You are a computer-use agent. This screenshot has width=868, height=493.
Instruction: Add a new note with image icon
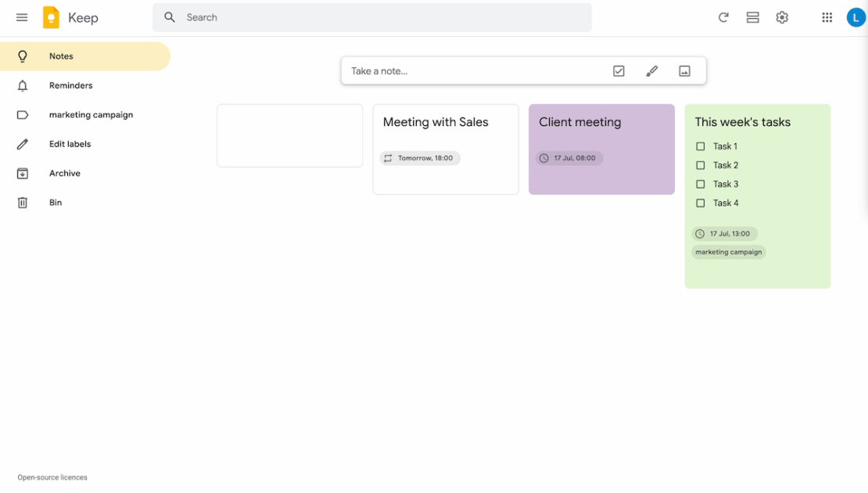[x=684, y=71]
